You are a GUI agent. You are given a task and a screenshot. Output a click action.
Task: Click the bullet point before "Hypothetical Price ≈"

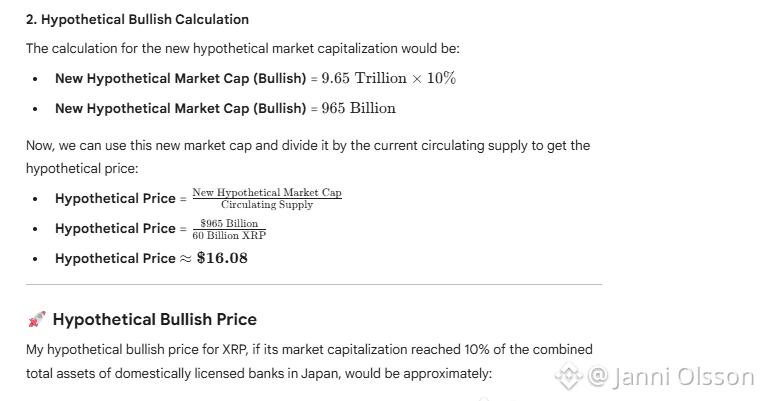(x=36, y=258)
